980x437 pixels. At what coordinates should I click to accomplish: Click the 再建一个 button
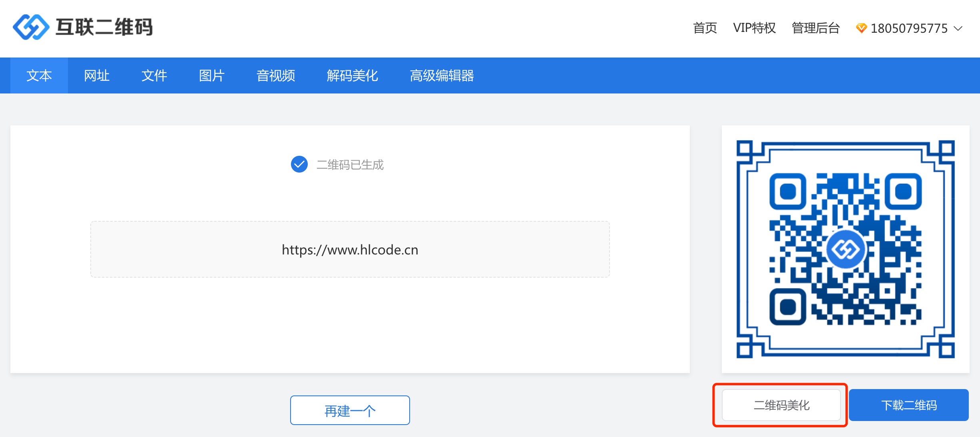pos(350,410)
